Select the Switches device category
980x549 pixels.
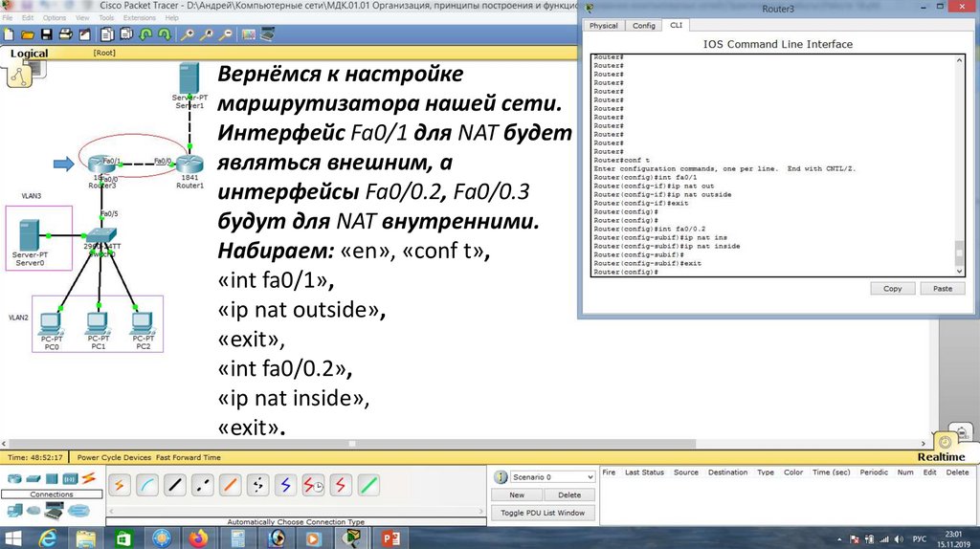tap(33, 479)
